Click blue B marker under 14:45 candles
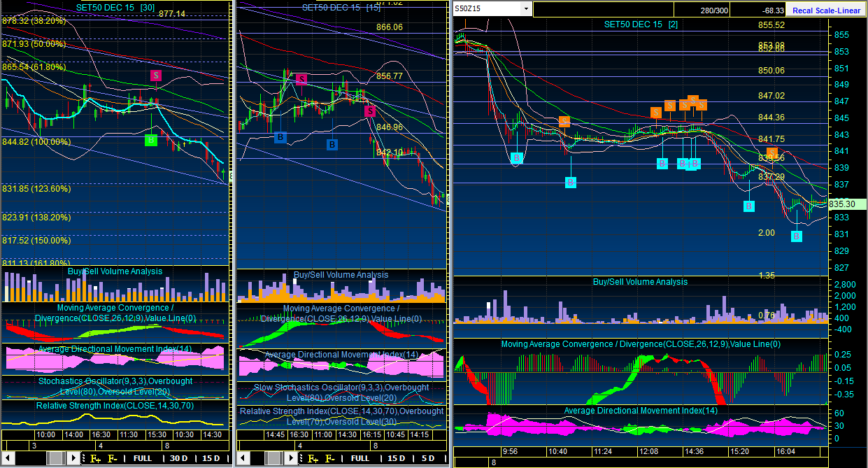The image size is (868, 468). (x=280, y=137)
